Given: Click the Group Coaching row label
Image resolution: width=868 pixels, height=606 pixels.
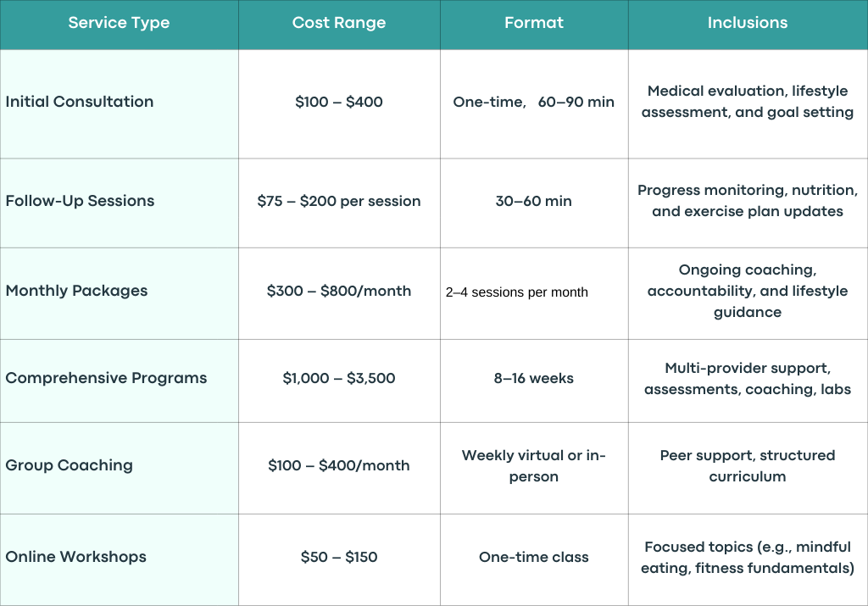Looking at the screenshot, I should click(x=119, y=468).
